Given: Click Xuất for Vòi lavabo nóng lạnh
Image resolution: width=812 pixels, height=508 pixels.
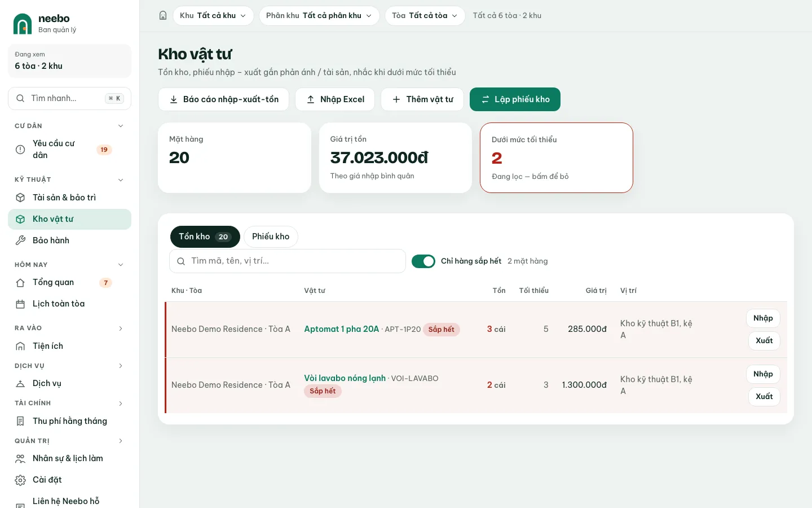Looking at the screenshot, I should [764, 397].
